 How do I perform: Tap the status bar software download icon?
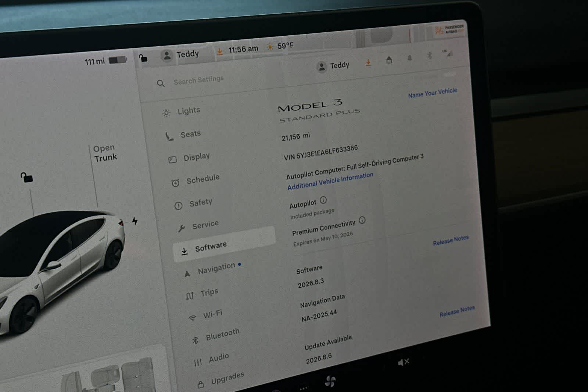[219, 51]
